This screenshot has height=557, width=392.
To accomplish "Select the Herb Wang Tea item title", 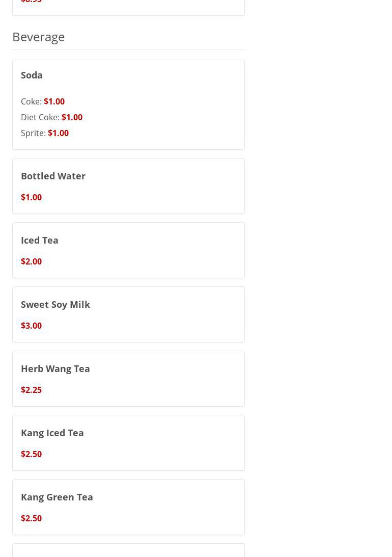I will click(x=55, y=368).
